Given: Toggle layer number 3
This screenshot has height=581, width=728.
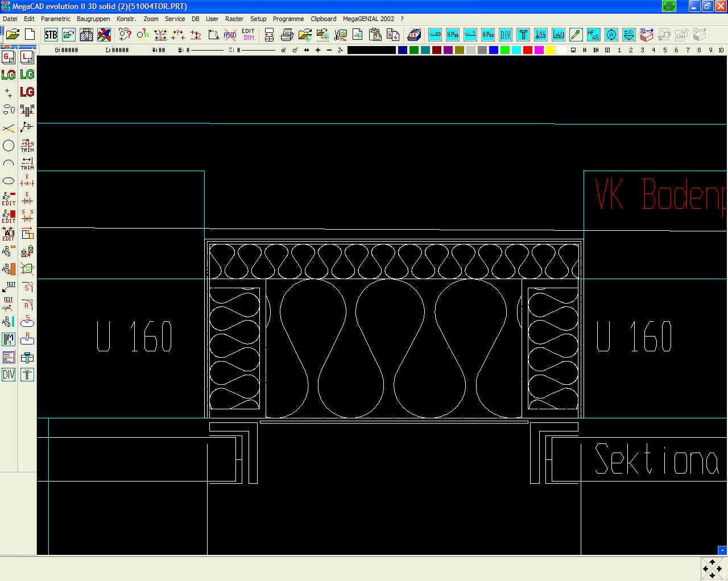Looking at the screenshot, I should [642, 50].
